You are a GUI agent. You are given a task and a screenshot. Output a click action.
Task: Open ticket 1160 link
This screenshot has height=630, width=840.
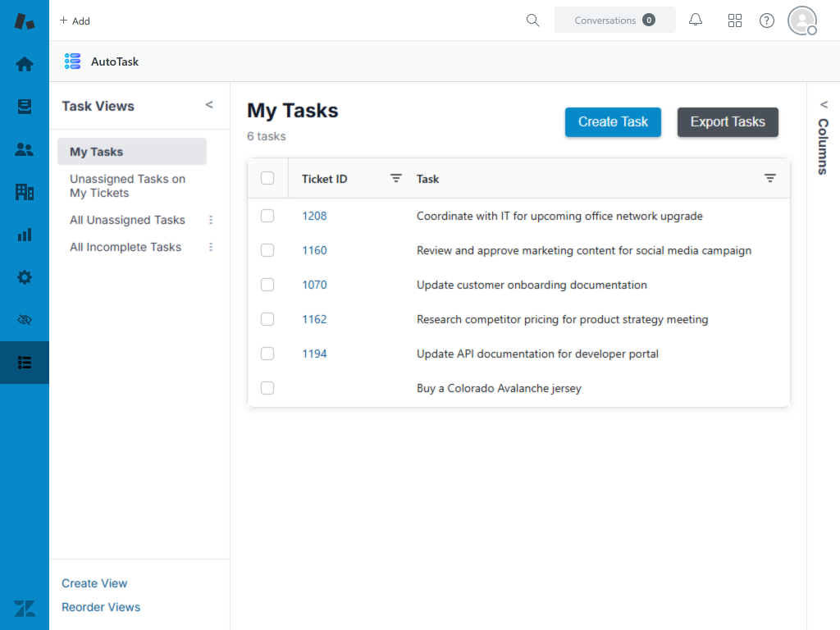tap(314, 250)
